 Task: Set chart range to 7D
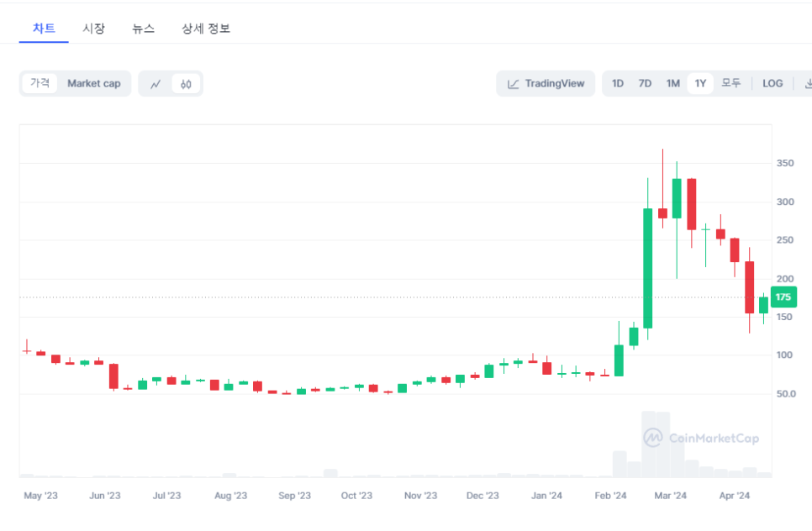(645, 83)
